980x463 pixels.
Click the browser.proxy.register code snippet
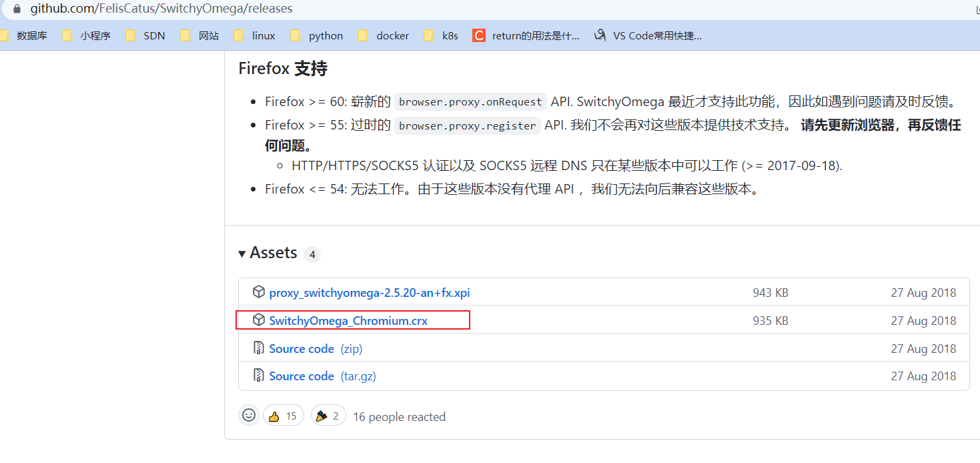click(x=468, y=125)
